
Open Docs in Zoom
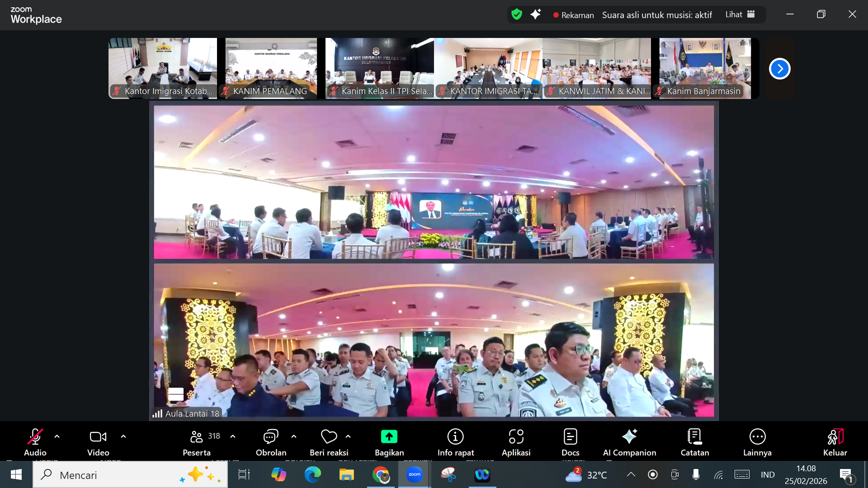[571, 442]
